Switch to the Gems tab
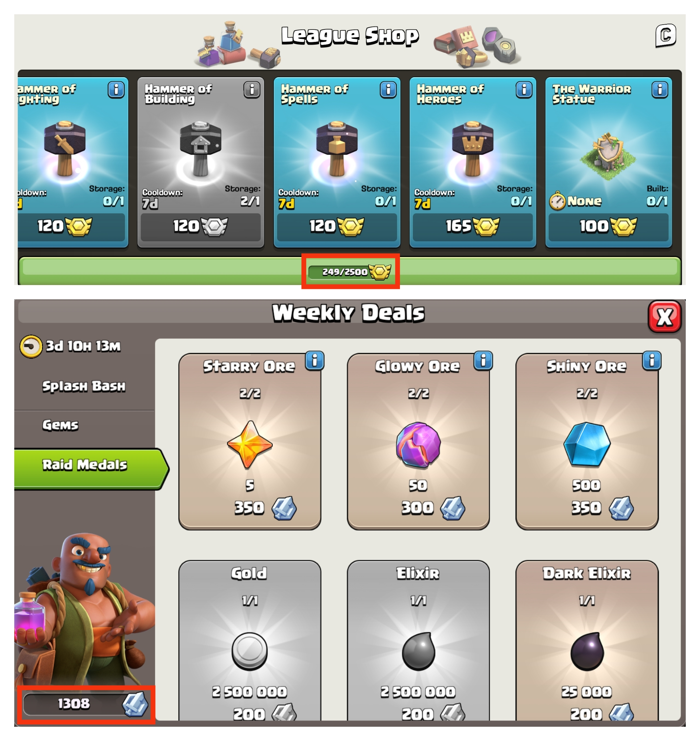The height and width of the screenshot is (741, 700). (x=61, y=425)
